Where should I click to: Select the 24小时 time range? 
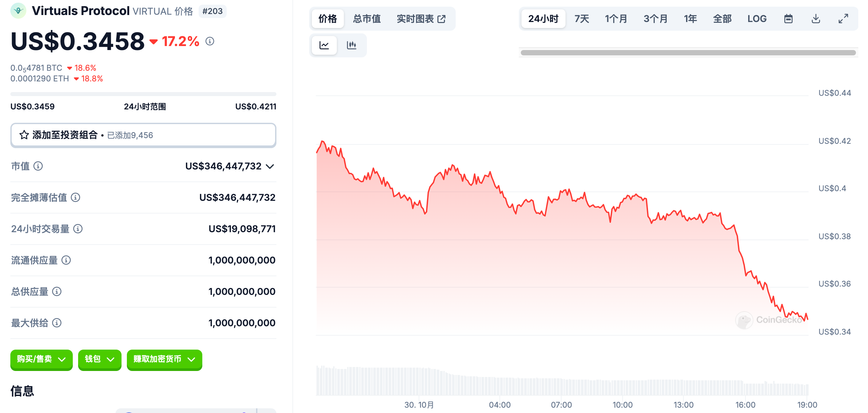[543, 19]
